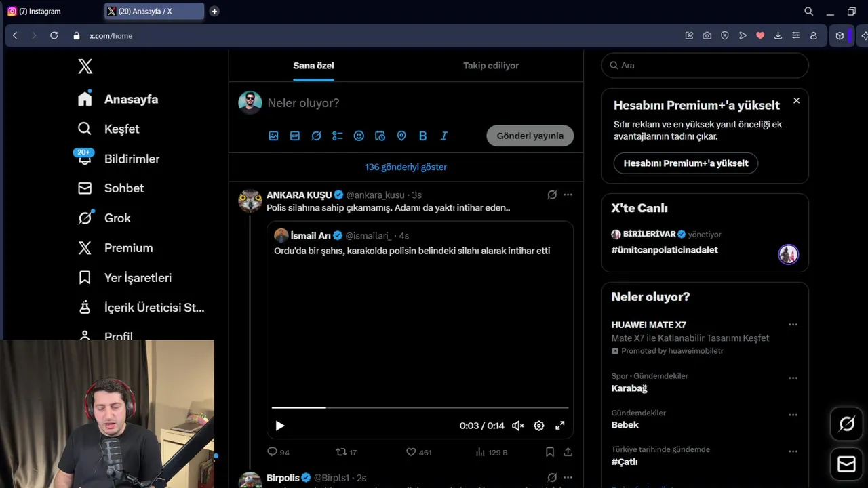Screen dimensions: 868x488
Task: Go to Anasayfa in sidebar
Action: coord(118,99)
